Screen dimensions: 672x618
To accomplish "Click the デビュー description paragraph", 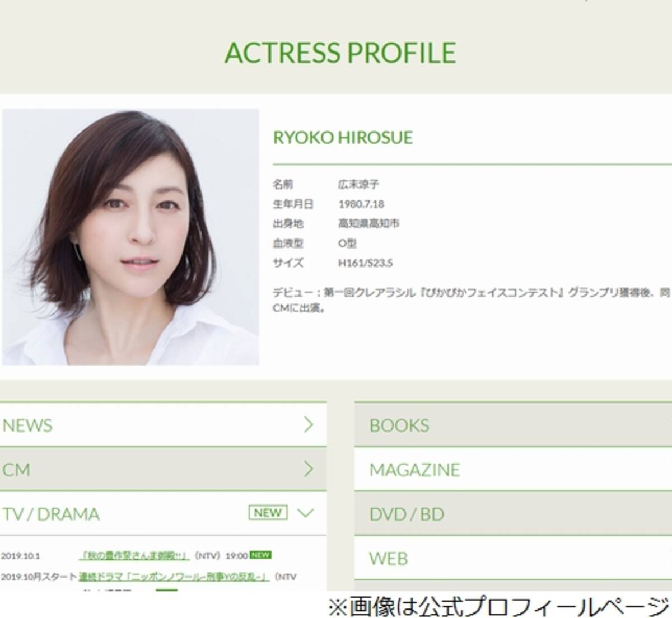I will 472,300.
